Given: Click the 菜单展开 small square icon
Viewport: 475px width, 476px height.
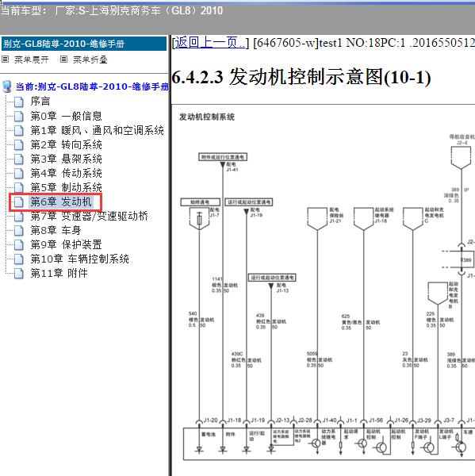Looking at the screenshot, I should point(6,59).
